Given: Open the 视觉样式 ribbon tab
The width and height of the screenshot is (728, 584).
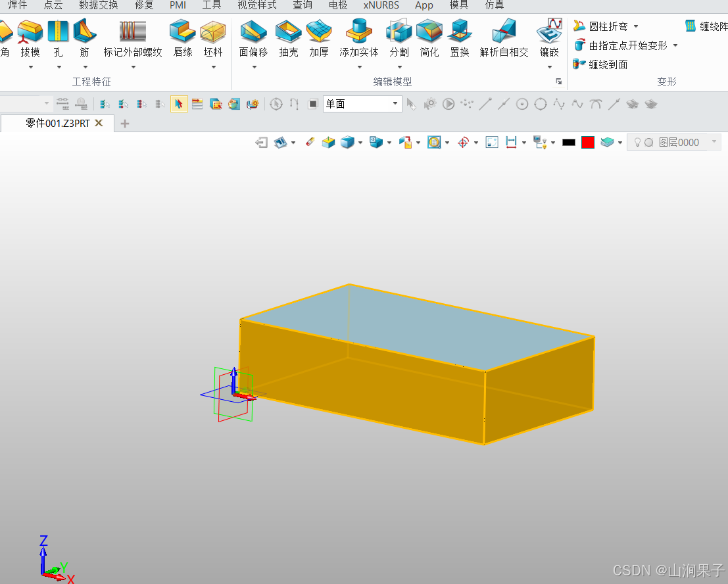Looking at the screenshot, I should click(257, 5).
